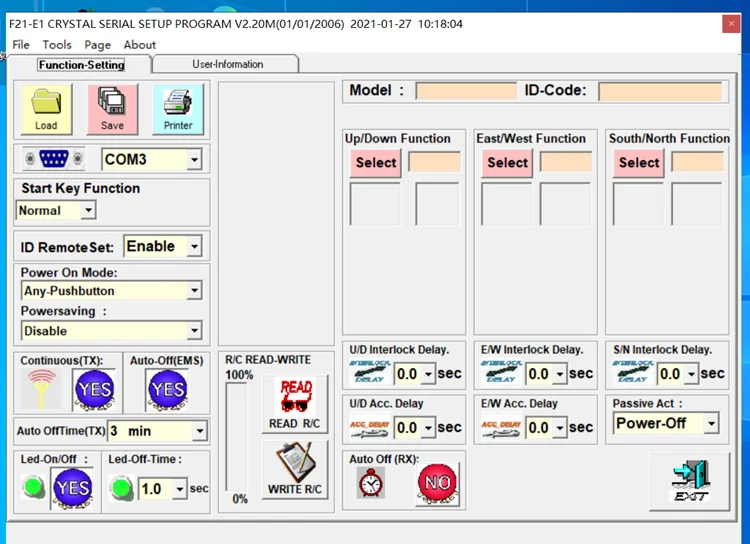Click the EXIT door icon

coord(690,481)
